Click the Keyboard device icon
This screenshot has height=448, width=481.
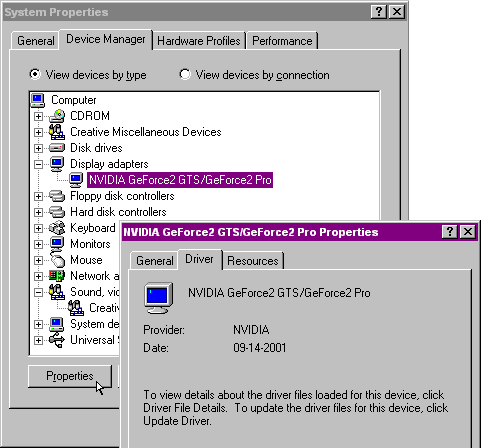tap(57, 228)
